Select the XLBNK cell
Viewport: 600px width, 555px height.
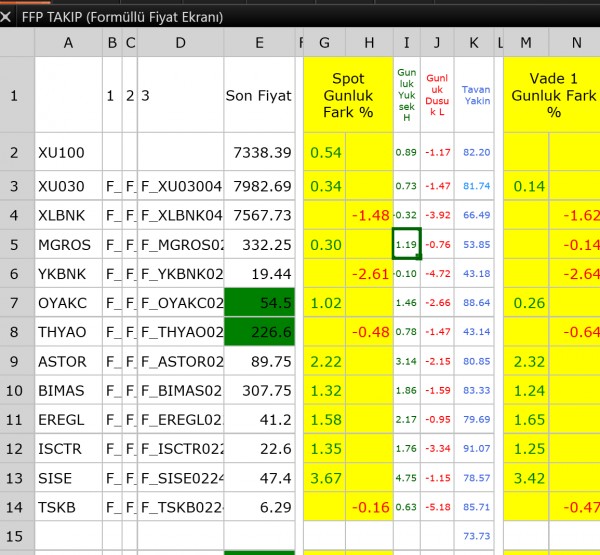tap(68, 215)
